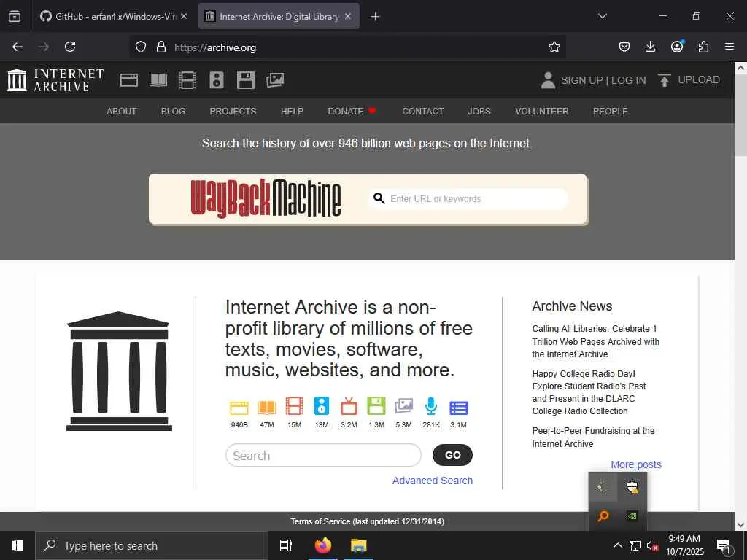This screenshot has width=747, height=560.
Task: Open Task View on the taskbar
Action: tap(286, 545)
